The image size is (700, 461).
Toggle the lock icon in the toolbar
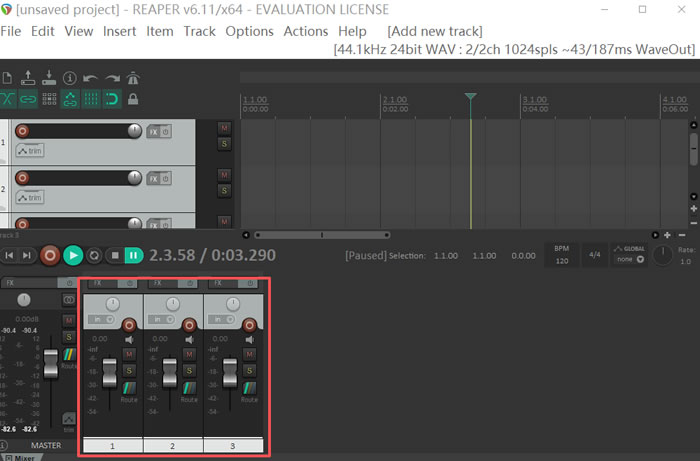[132, 99]
